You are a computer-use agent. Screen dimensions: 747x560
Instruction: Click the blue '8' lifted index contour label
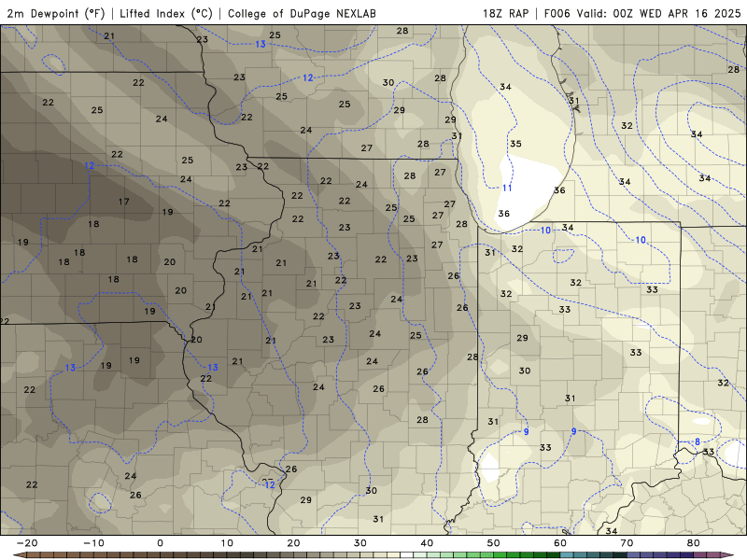(697, 441)
